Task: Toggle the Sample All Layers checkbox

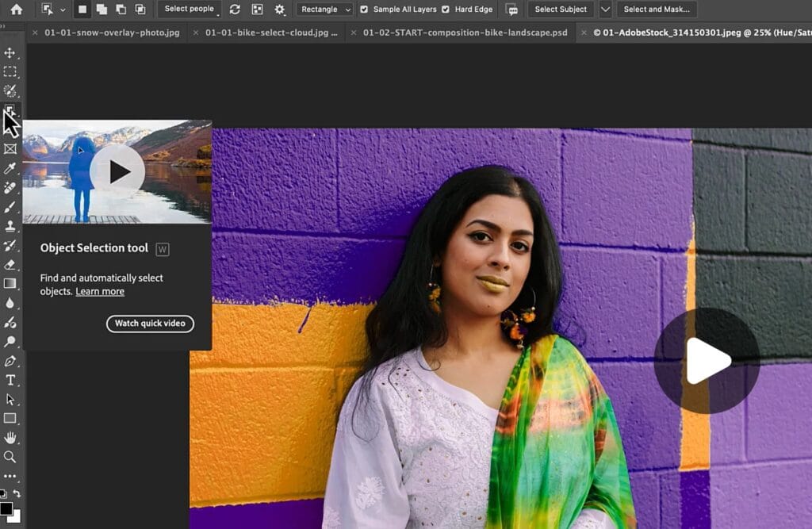Action: [364, 10]
